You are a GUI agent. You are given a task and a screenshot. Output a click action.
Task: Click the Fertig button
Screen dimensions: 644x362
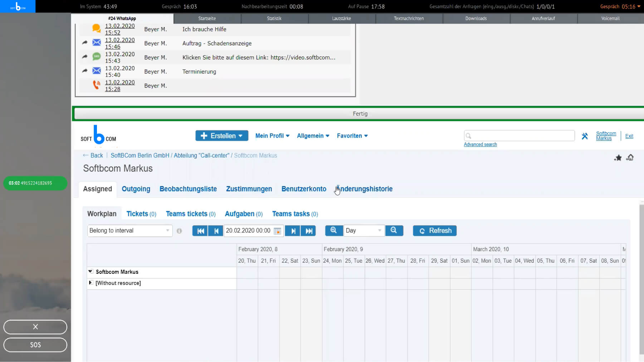click(359, 114)
